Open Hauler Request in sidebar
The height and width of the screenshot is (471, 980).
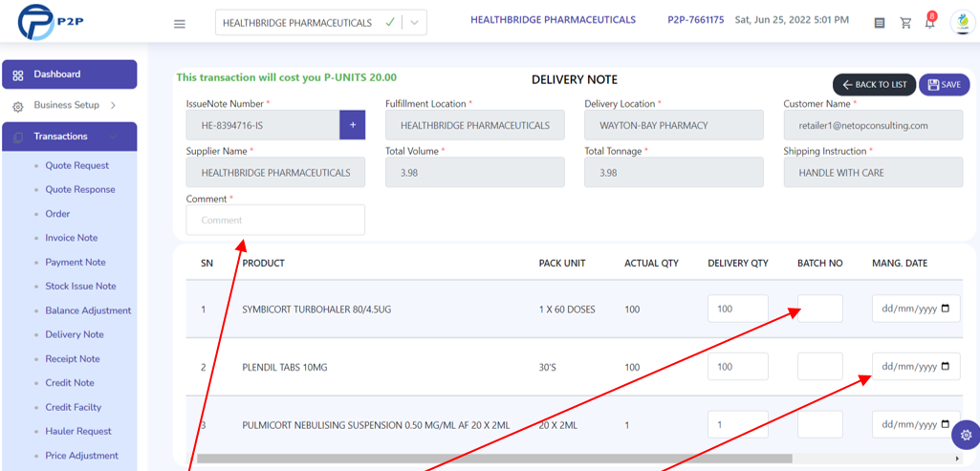tap(78, 431)
